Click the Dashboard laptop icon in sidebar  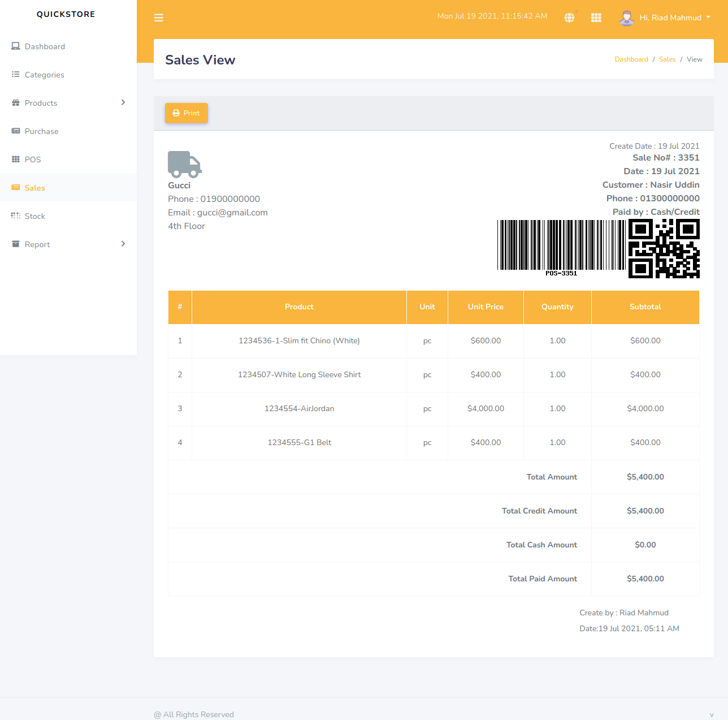[16, 46]
